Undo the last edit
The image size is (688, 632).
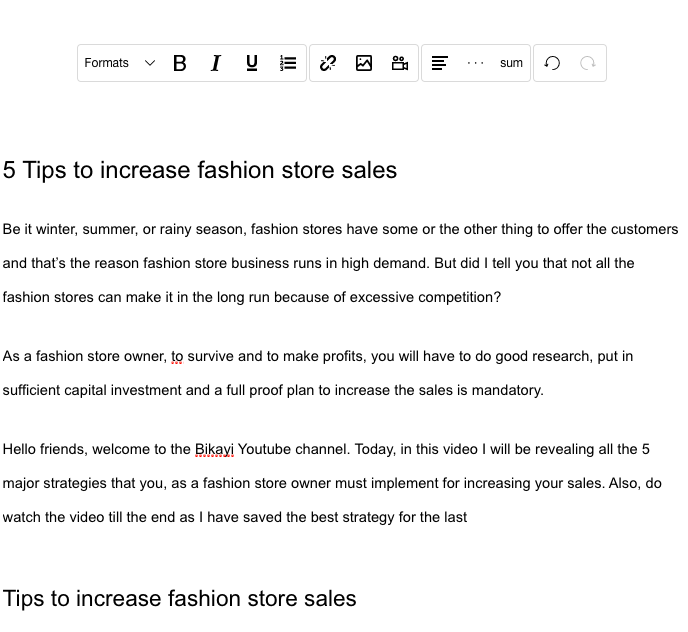pyautogui.click(x=552, y=63)
